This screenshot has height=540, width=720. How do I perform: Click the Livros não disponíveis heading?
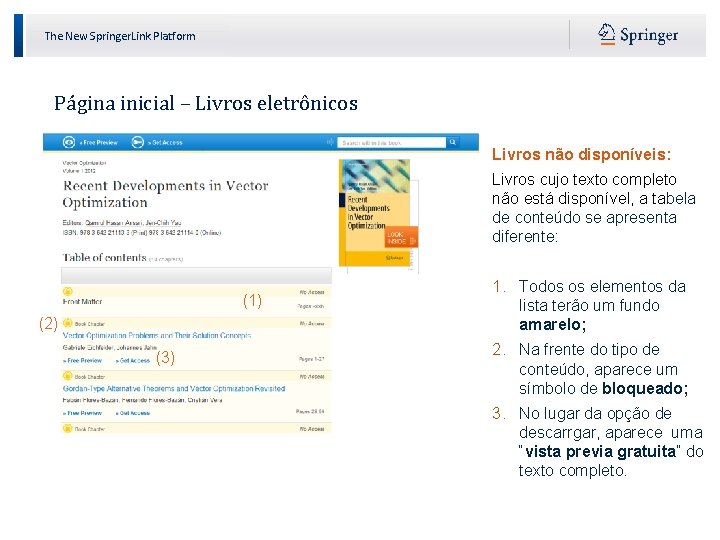click(x=581, y=154)
